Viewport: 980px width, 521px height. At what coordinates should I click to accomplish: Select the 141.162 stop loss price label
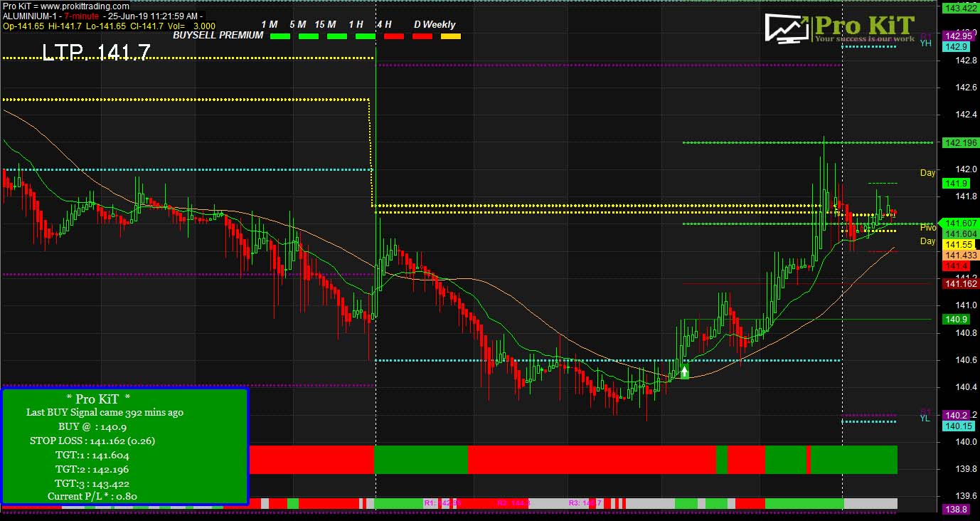[x=959, y=284]
